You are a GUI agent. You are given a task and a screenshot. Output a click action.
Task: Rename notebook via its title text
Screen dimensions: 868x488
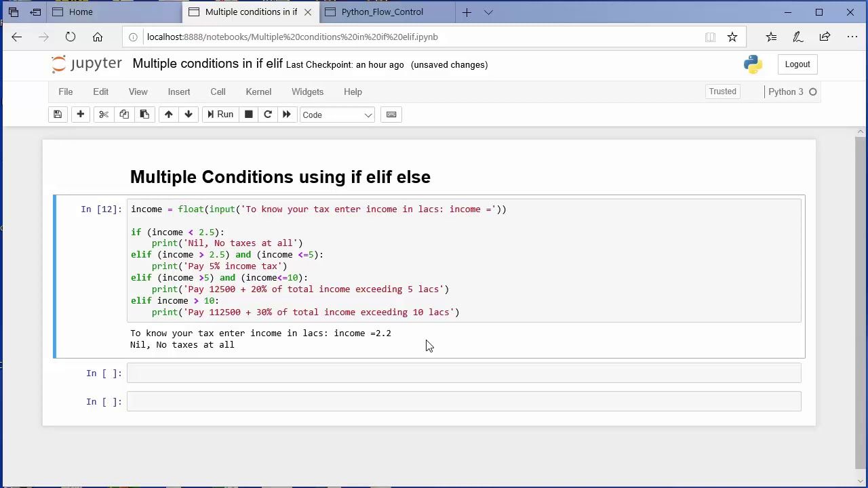(208, 64)
